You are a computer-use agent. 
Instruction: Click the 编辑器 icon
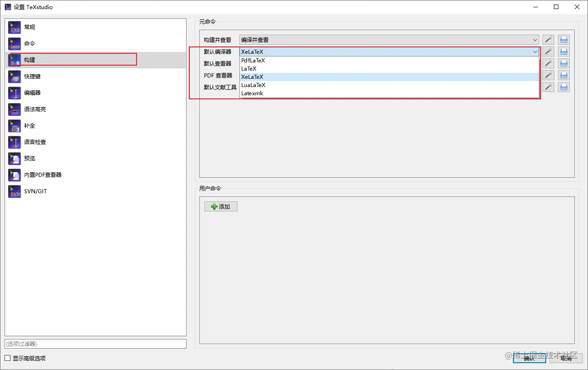(x=15, y=93)
